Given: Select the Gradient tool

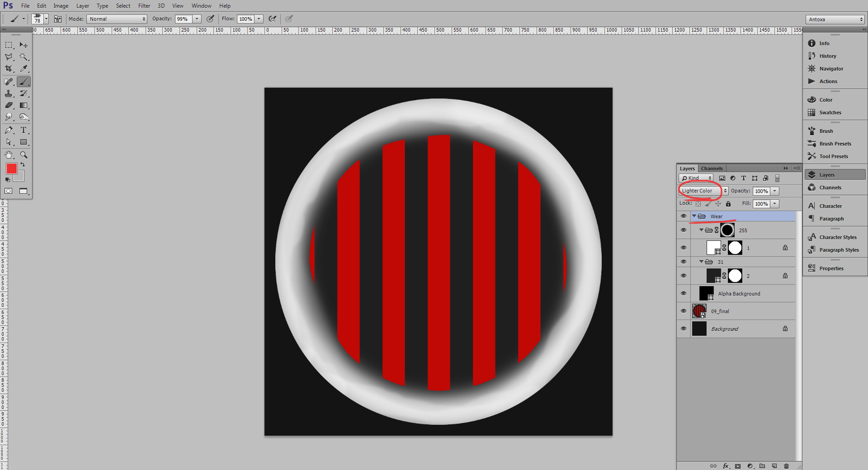Looking at the screenshot, I should click(24, 105).
